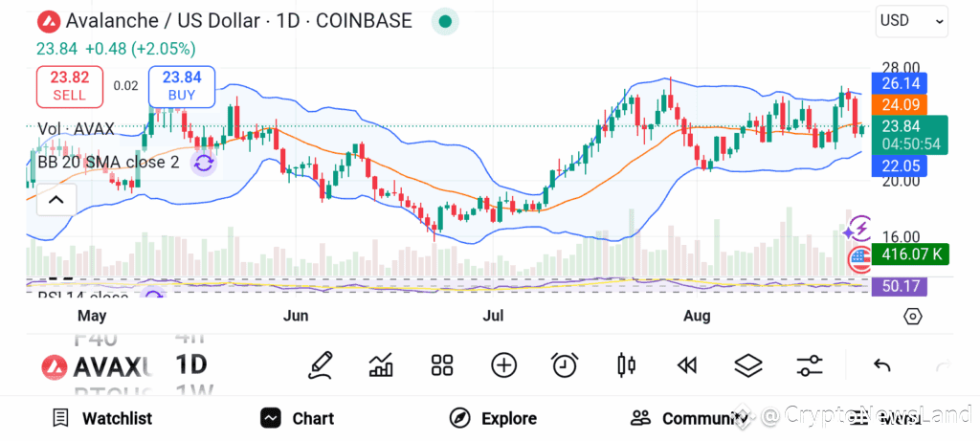Click the rewind replay icon
The width and height of the screenshot is (980, 441).
point(687,366)
